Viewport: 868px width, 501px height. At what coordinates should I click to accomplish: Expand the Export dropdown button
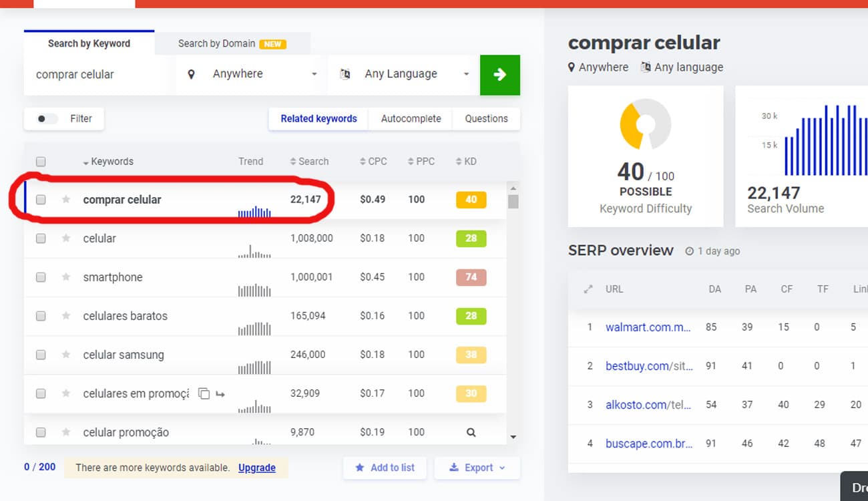tap(477, 468)
